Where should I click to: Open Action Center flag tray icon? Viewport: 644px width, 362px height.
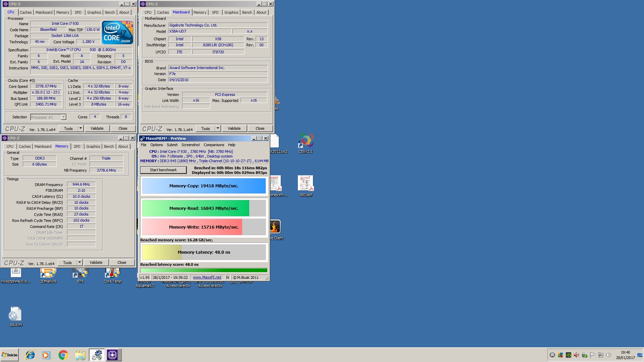[592, 355]
